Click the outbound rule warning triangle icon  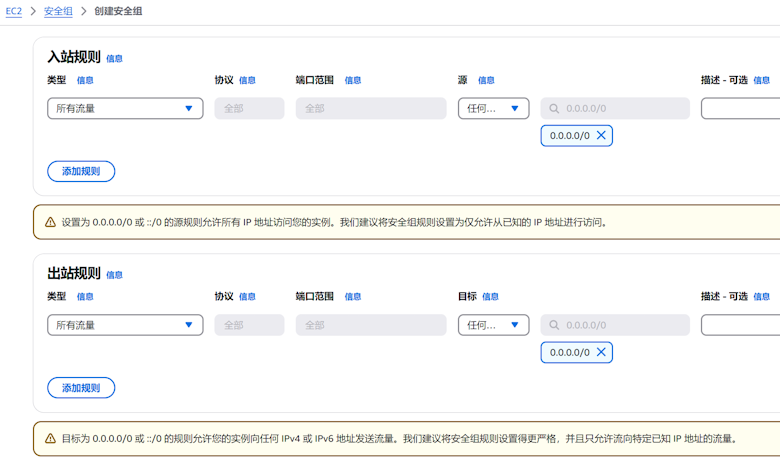50,439
